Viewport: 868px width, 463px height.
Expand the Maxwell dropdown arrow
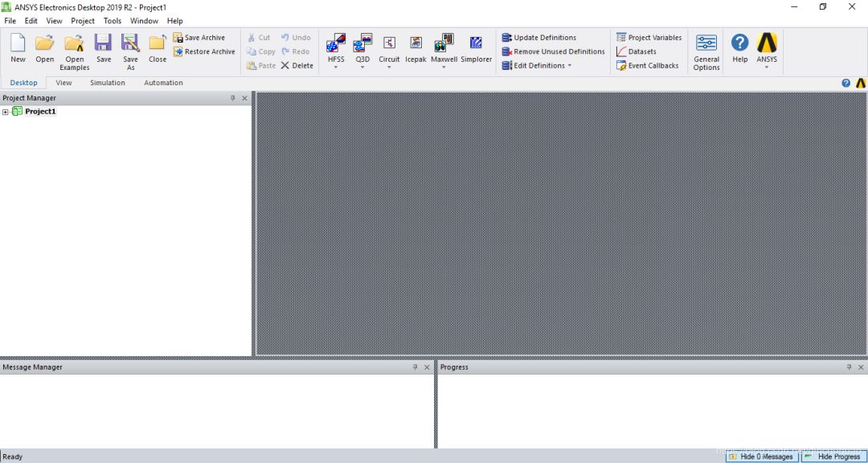[444, 68]
